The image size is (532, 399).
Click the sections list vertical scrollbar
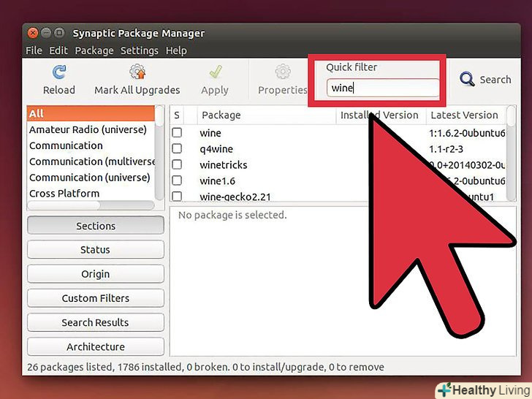click(x=159, y=153)
